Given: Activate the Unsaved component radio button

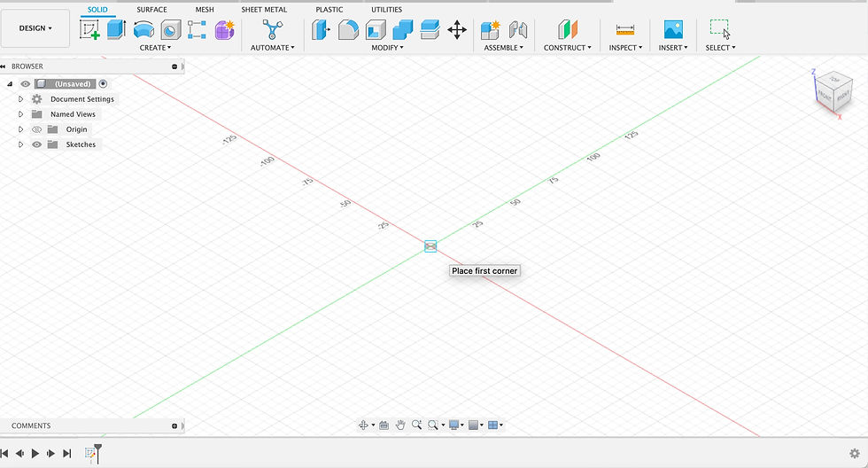Looking at the screenshot, I should [x=103, y=84].
